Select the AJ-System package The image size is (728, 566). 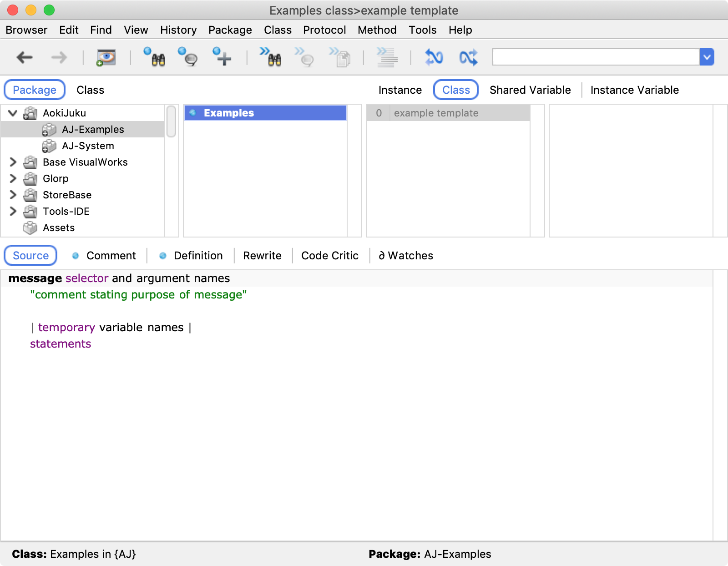click(88, 146)
